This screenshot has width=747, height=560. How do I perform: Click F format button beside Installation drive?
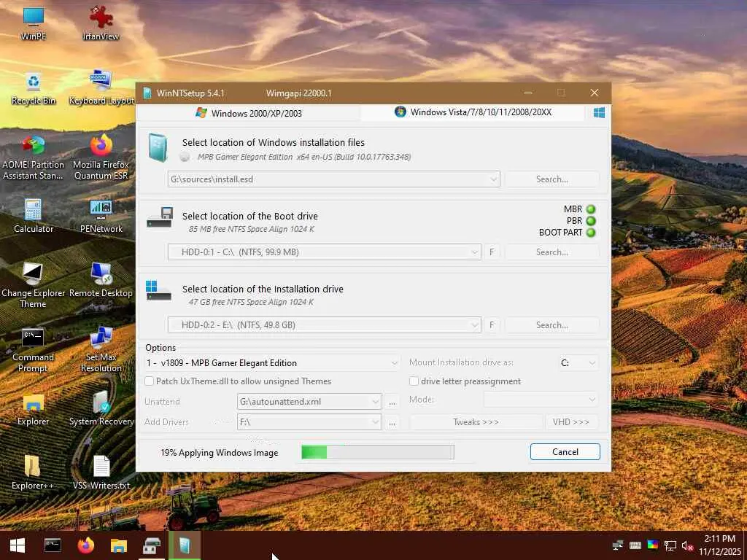pyautogui.click(x=492, y=324)
